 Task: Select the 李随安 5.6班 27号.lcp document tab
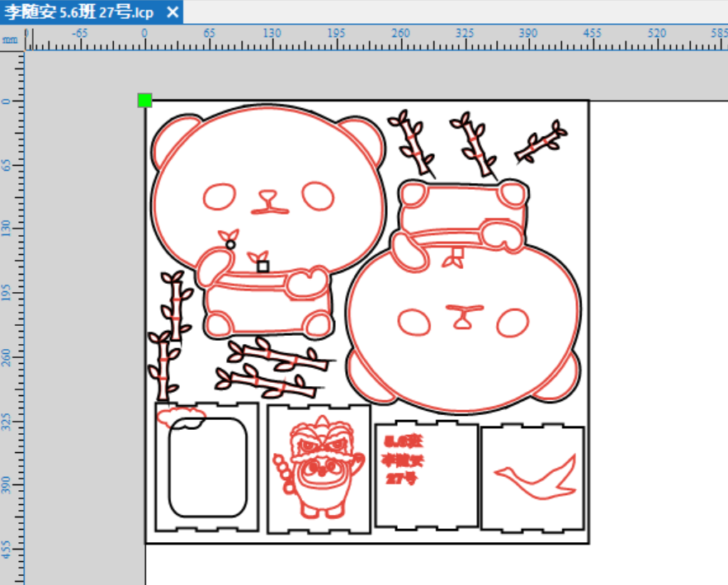(79, 12)
